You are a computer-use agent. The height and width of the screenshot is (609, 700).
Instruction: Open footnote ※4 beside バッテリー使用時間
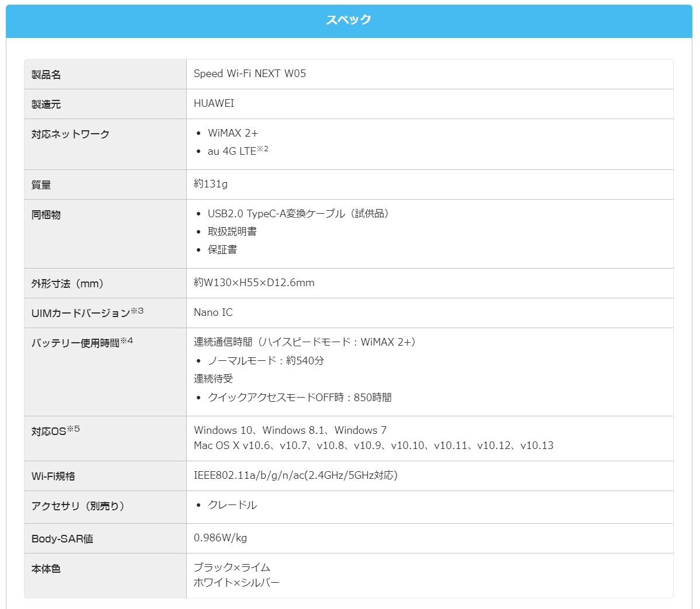127,340
